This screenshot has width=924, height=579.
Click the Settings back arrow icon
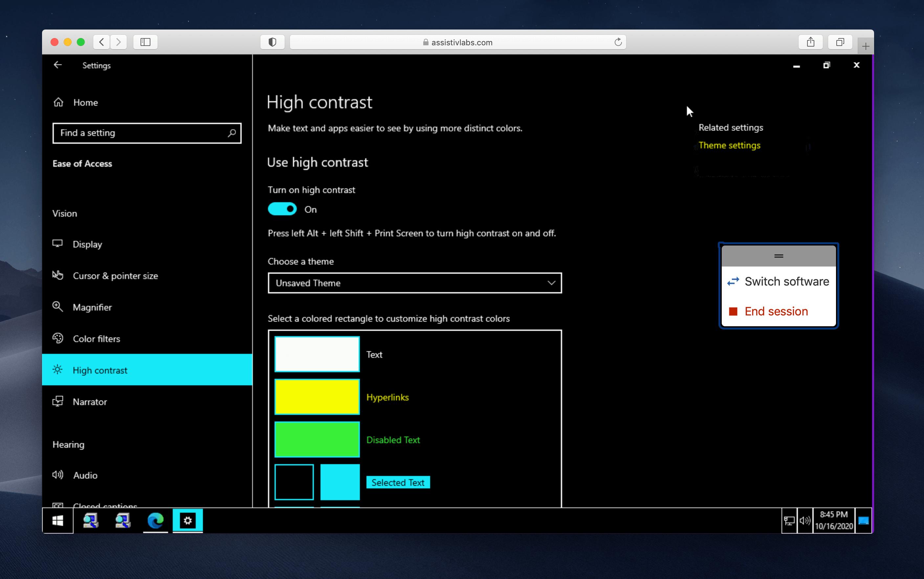pyautogui.click(x=58, y=65)
